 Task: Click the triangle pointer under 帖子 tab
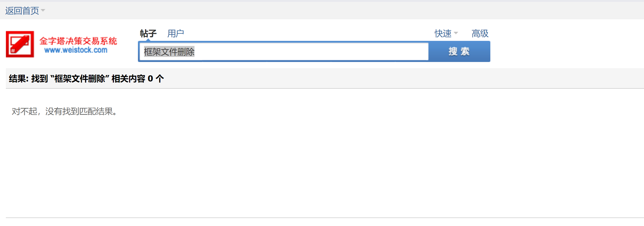click(148, 40)
